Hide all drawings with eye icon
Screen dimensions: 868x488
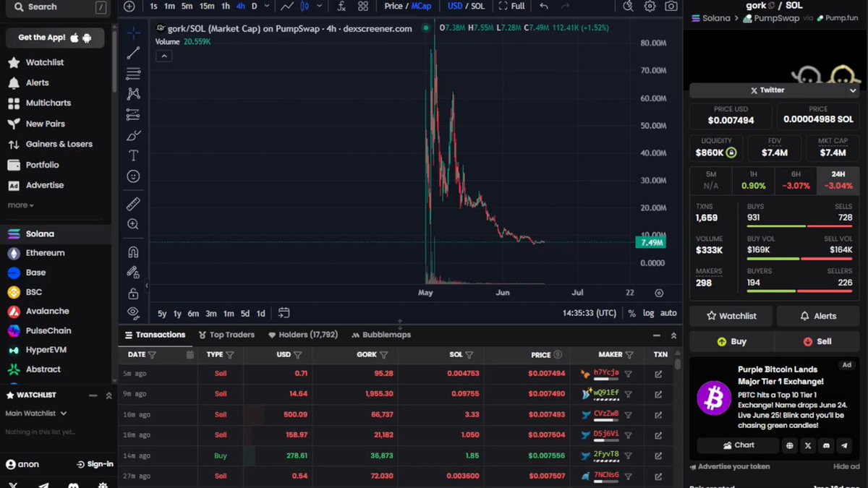point(133,312)
